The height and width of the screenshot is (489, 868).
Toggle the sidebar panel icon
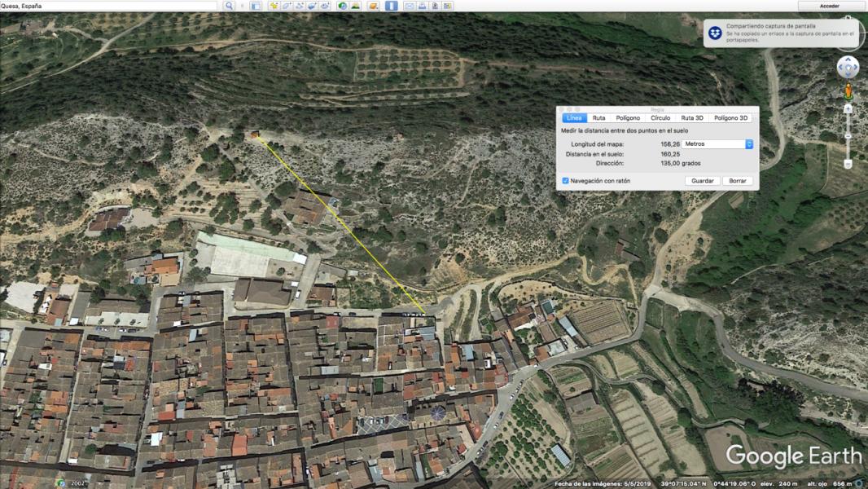click(256, 6)
